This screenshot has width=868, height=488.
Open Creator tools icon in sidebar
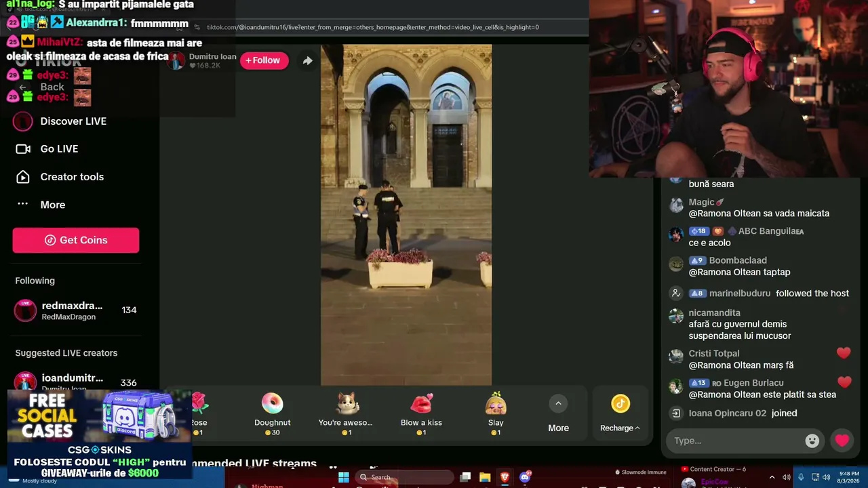pos(23,177)
